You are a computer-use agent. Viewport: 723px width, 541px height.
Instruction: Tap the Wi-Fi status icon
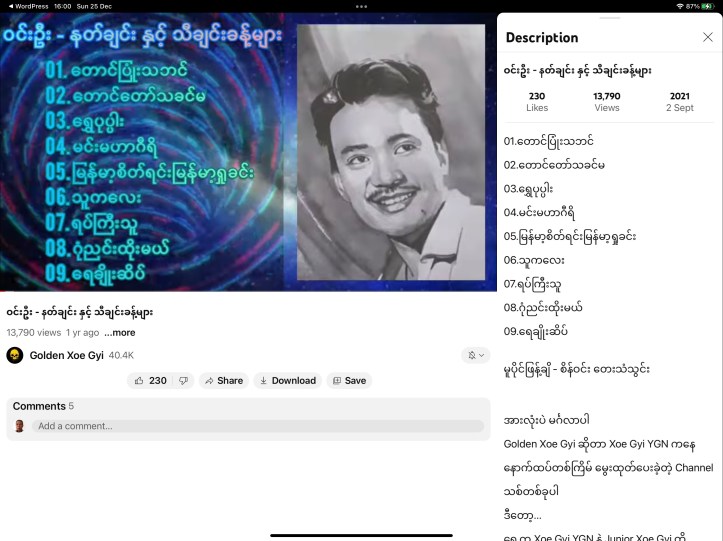(680, 6)
